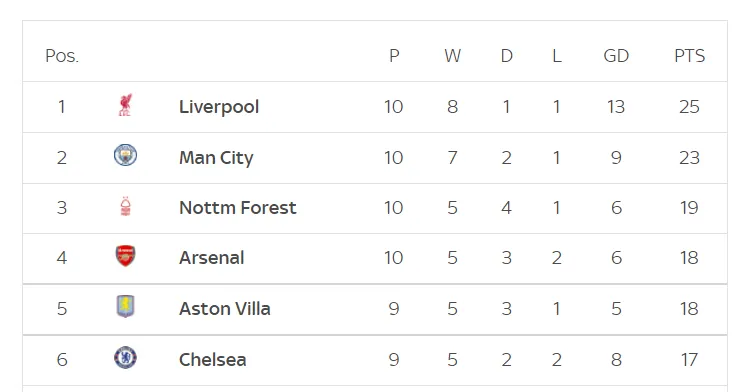Click the Arsenal cannon crest
Image resolution: width=740 pixels, height=392 pixels.
126,256
